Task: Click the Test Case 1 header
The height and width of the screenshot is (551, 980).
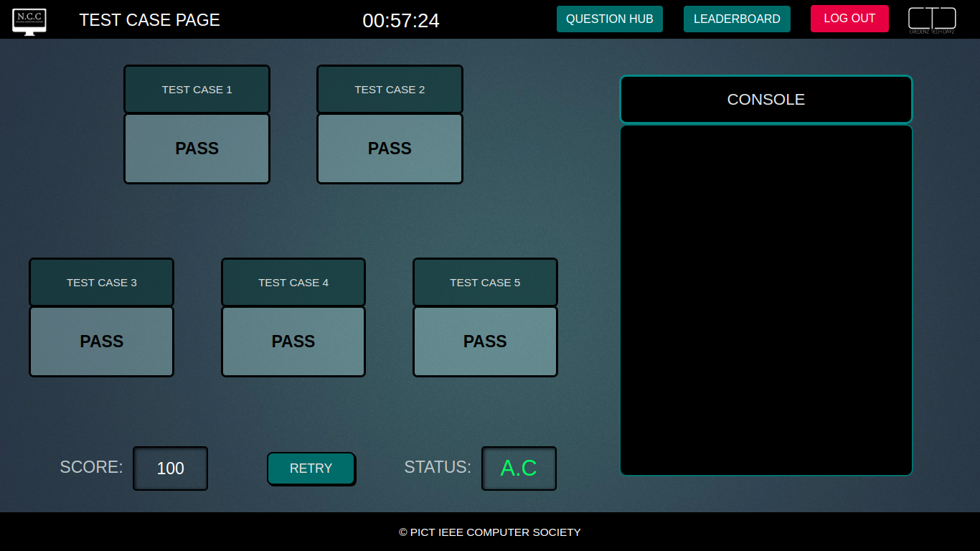Action: point(197,90)
